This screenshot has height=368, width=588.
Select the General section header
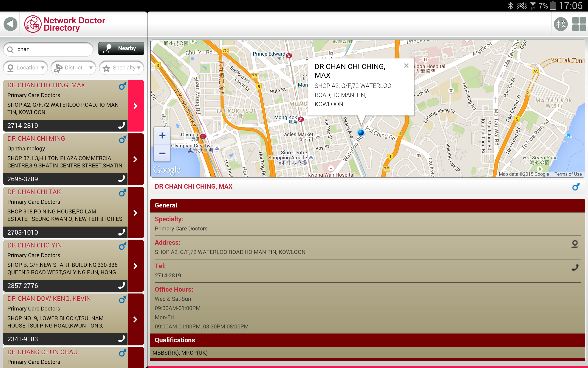coord(367,205)
